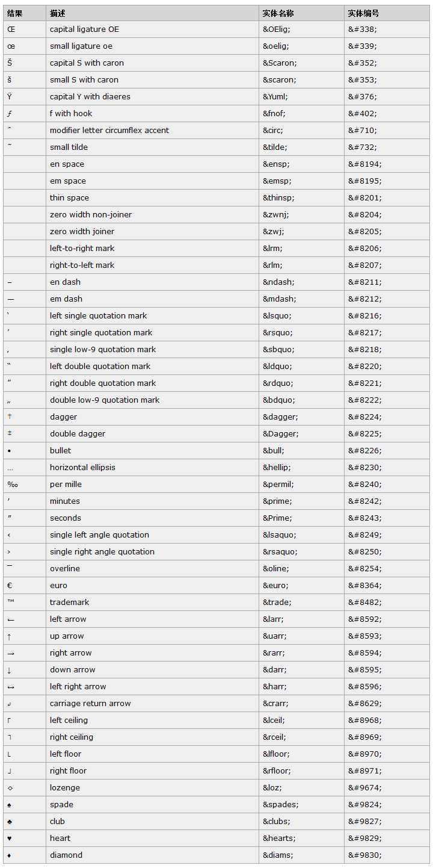Select the &mdash; entity name text

tap(279, 299)
